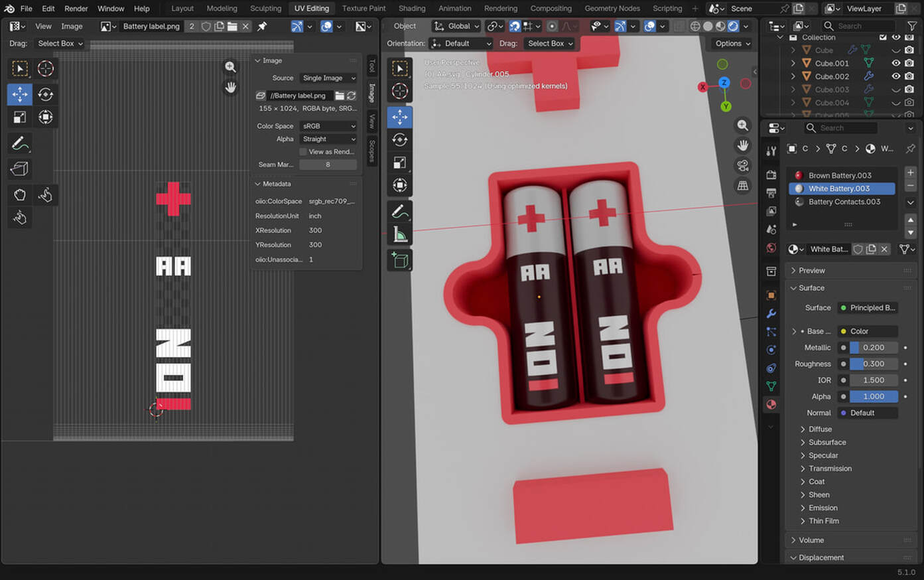
Task: Select the Rotate tool in the 3D viewport
Action: click(399, 139)
